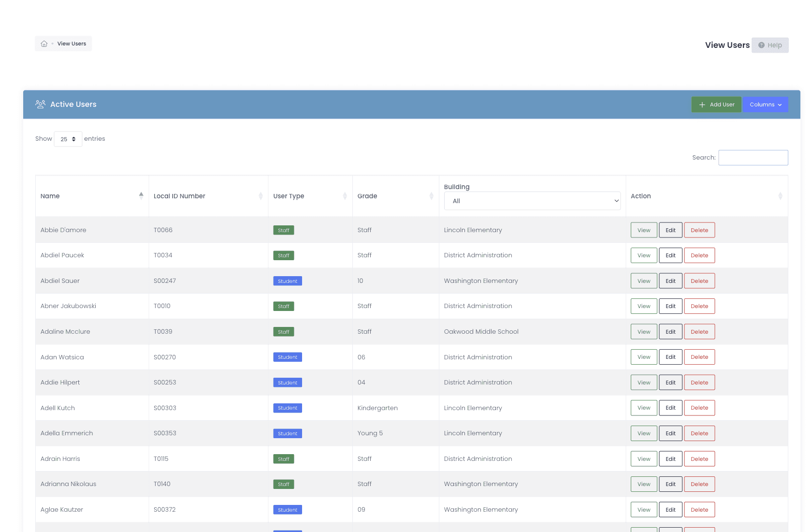Click the Add User button

point(716,104)
